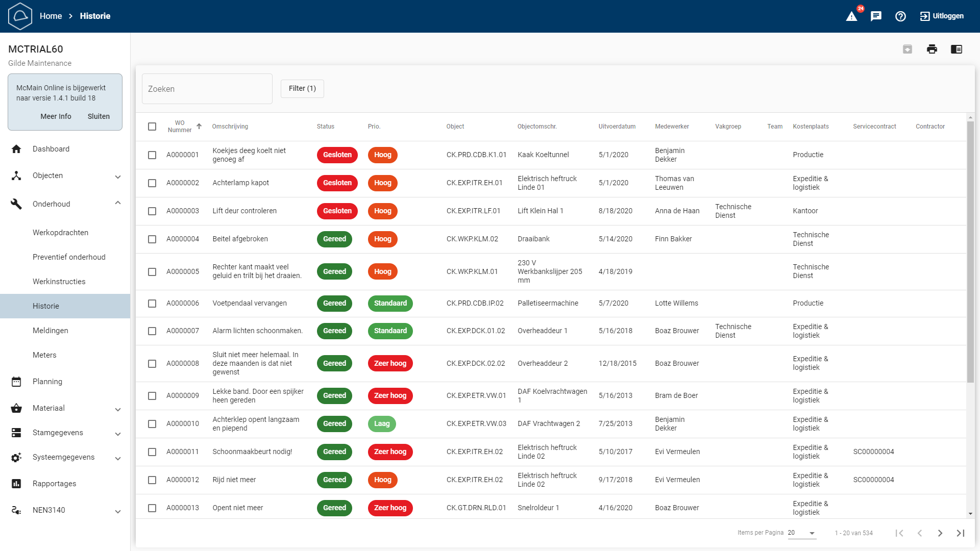980x551 pixels.
Task: Click the McMain logo icon
Action: [20, 16]
